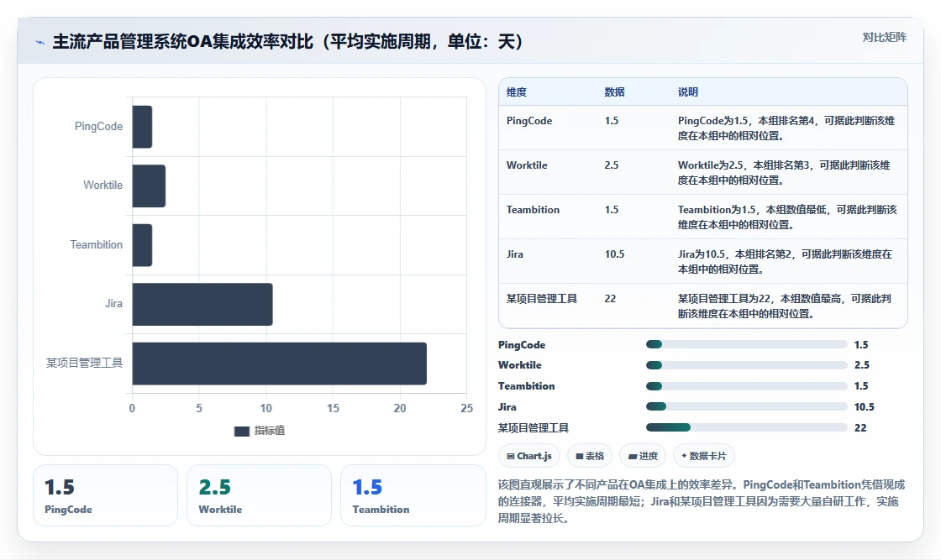Click the 某项目管理工具 bar in chart

point(279,364)
